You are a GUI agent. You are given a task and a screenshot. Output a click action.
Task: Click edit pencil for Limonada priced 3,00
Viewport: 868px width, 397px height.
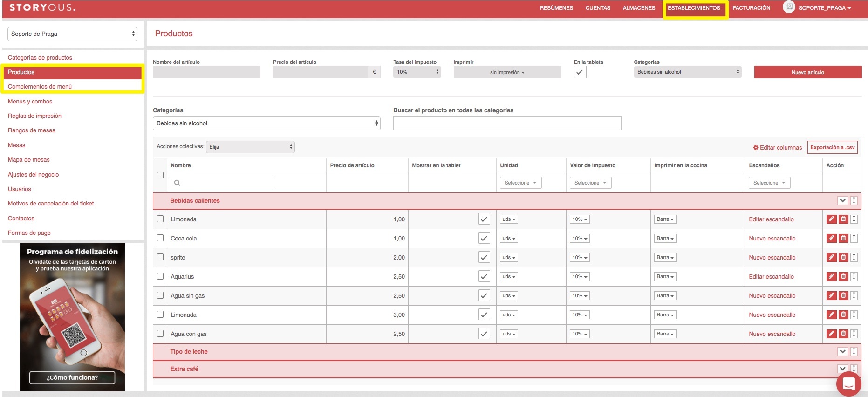coord(831,315)
